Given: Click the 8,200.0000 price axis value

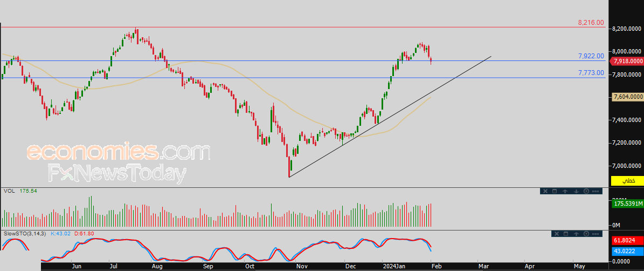Looking at the screenshot, I should (627, 29).
